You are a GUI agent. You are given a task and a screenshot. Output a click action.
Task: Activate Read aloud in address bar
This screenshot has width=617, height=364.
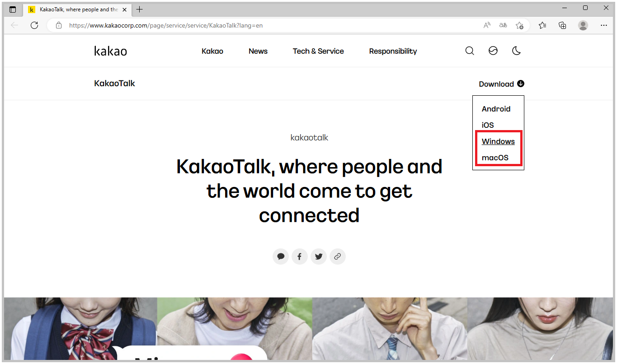[487, 25]
